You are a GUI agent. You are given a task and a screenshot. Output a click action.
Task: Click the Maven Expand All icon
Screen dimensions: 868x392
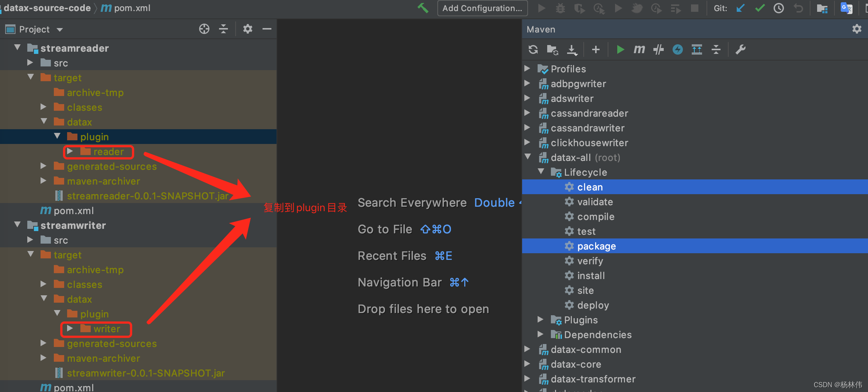[x=697, y=49]
